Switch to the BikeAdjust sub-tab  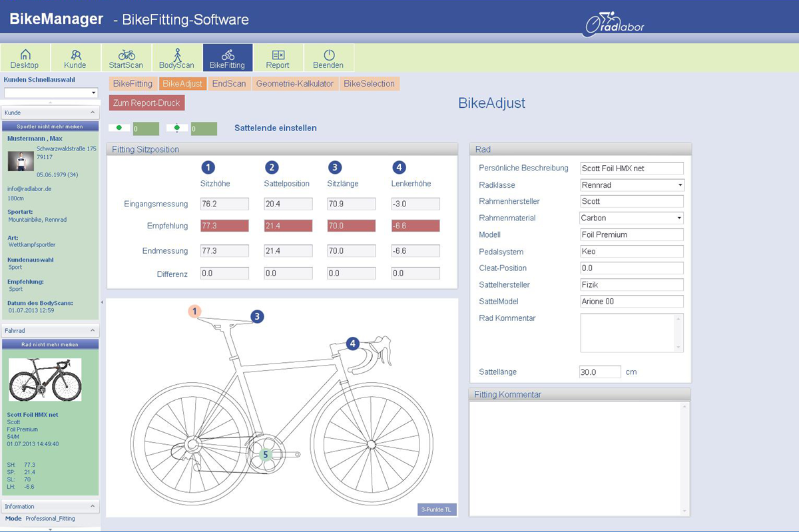pos(182,84)
